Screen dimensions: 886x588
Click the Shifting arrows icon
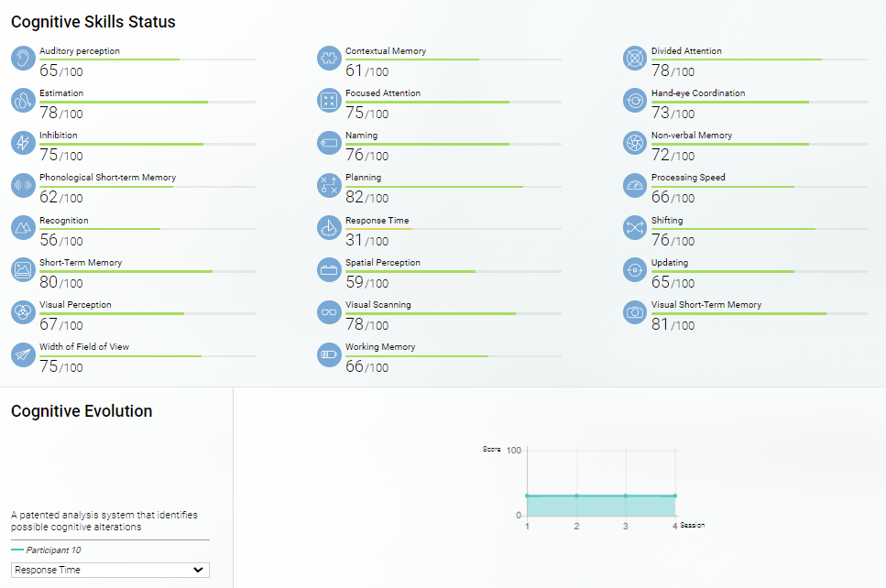tap(635, 228)
